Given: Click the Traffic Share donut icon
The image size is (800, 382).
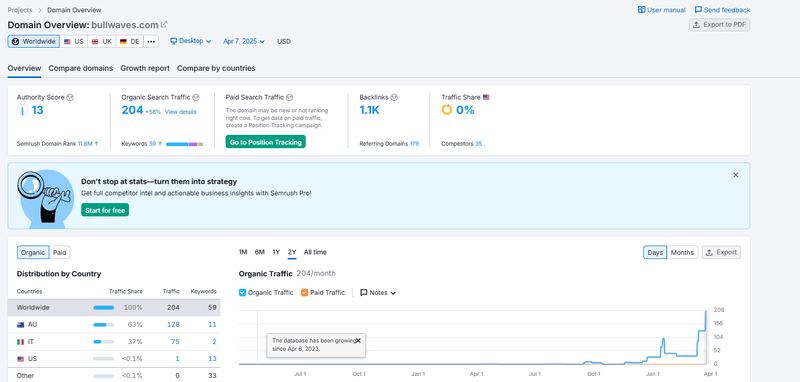Looking at the screenshot, I should click(447, 110).
